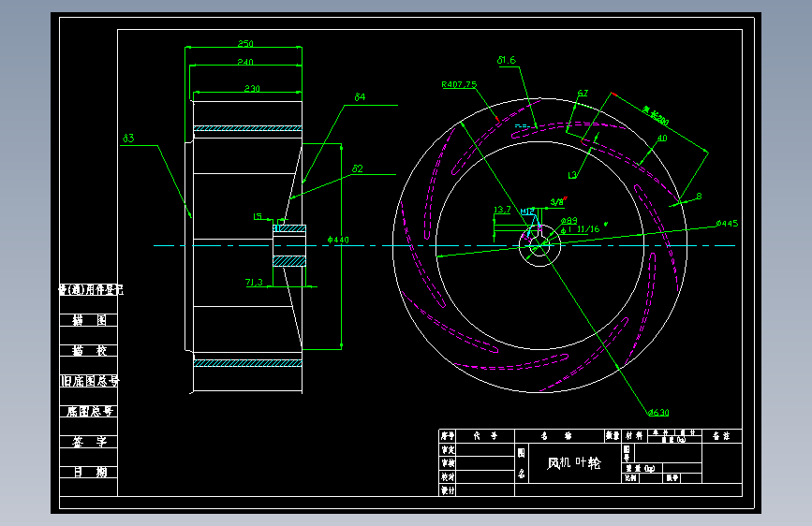The height and width of the screenshot is (526, 812).
Task: Click the 风机 叶轮 drawing title
Action: click(x=574, y=463)
